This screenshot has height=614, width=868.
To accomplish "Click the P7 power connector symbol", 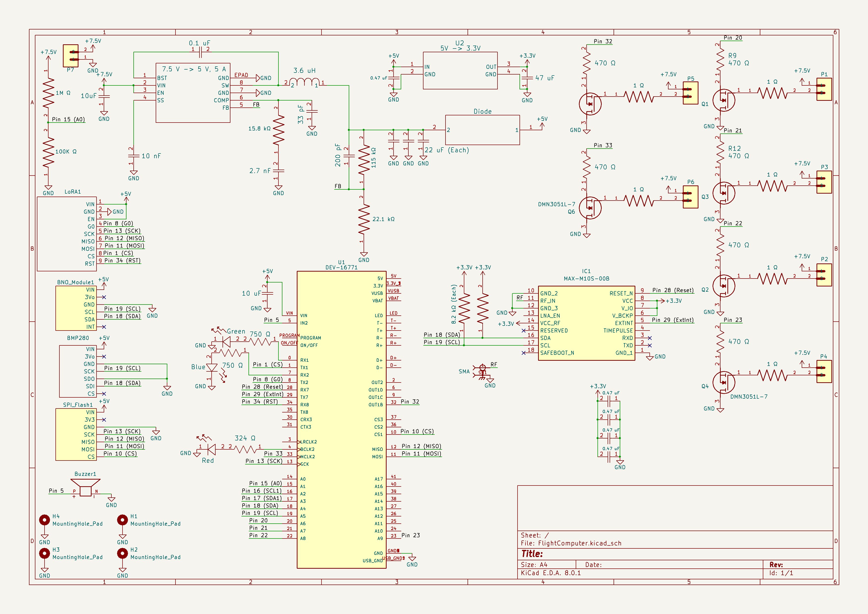I will point(71,55).
